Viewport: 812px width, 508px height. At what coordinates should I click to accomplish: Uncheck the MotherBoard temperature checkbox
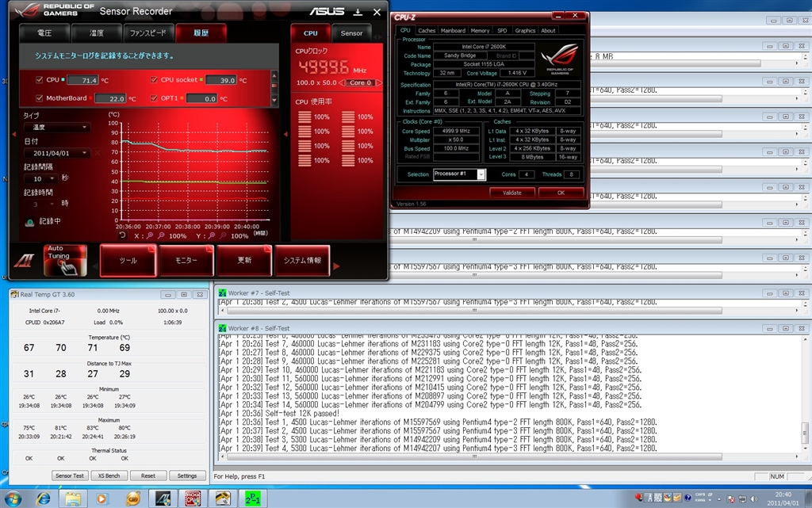point(40,97)
